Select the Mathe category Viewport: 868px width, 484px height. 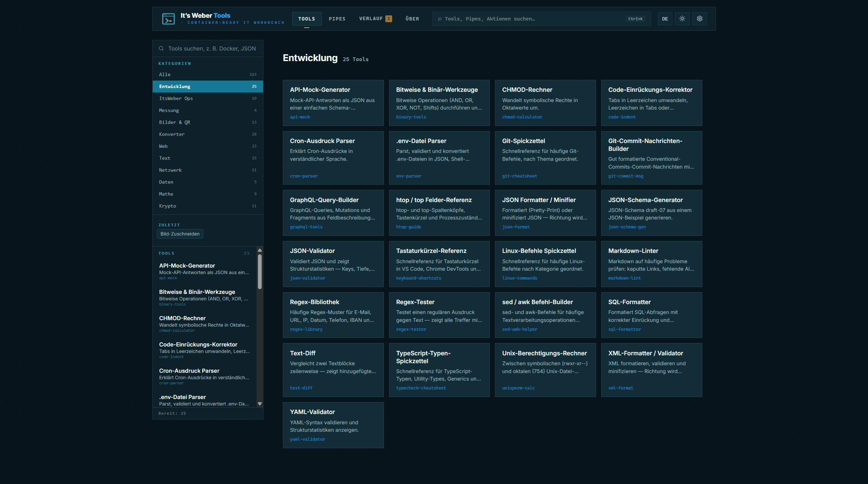(208, 194)
